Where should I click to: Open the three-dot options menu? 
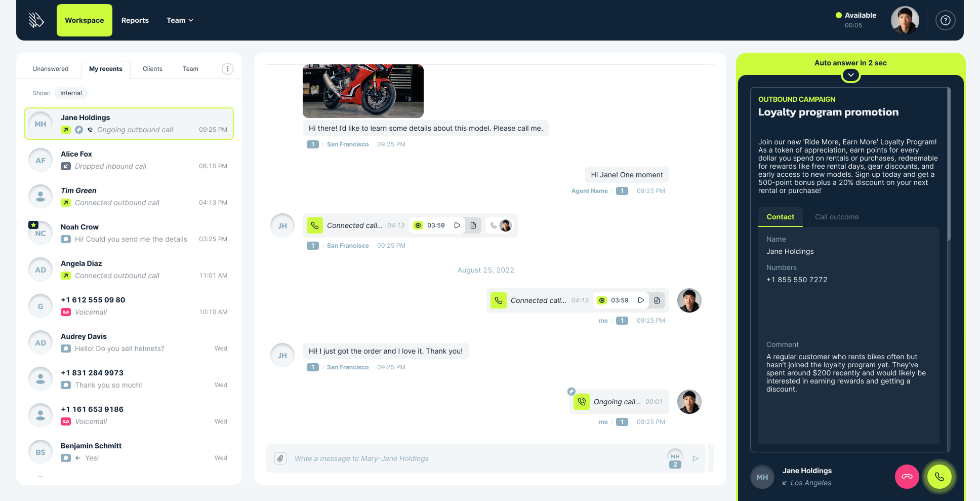tap(228, 69)
